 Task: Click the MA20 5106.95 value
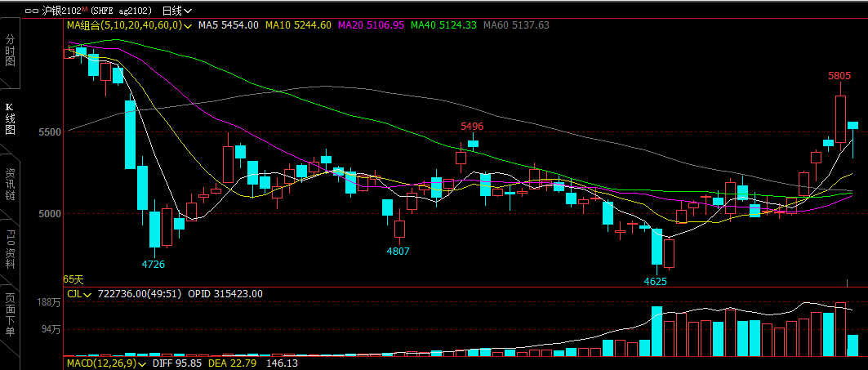tap(371, 25)
